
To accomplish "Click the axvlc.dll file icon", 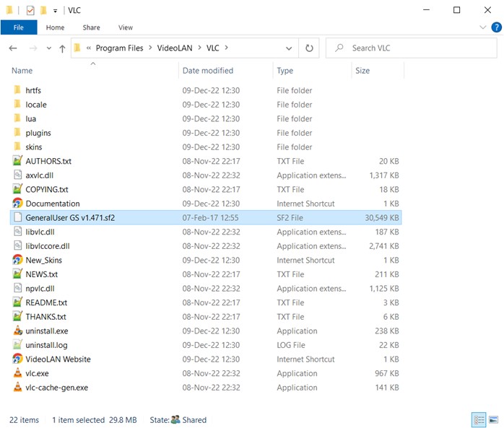I will (x=17, y=175).
